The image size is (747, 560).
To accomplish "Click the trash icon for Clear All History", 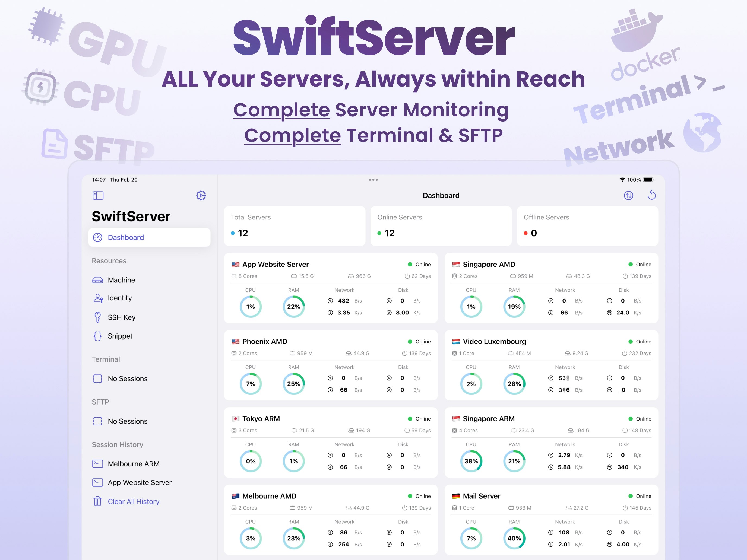I will 98,501.
